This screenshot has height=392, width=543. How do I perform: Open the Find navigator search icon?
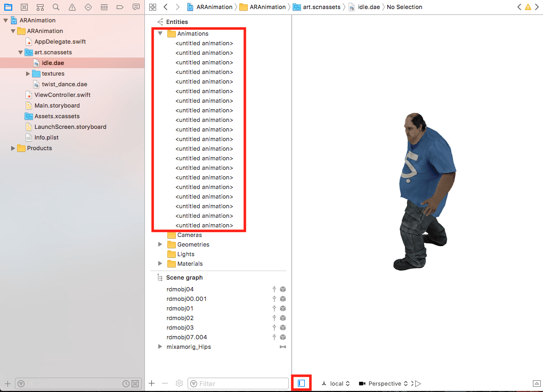click(x=56, y=7)
